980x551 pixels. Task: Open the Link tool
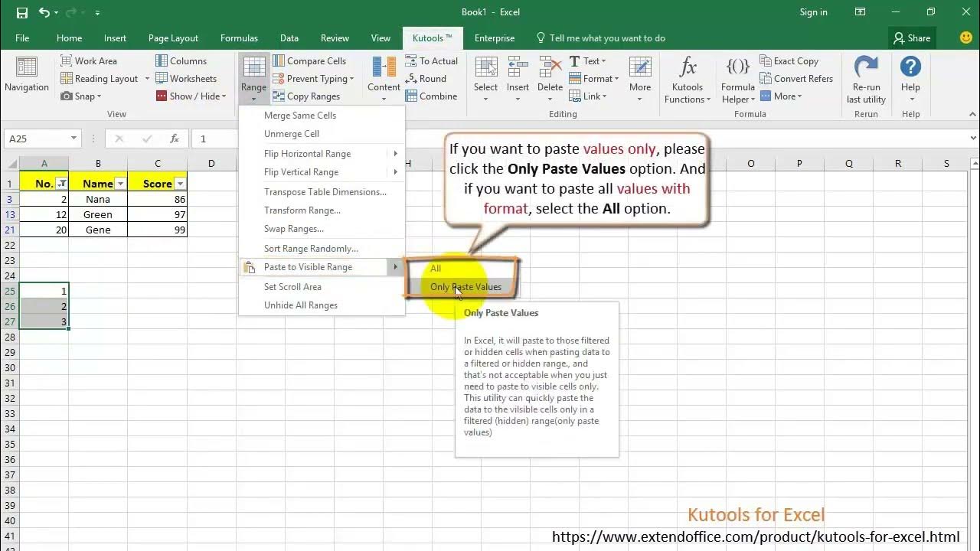(588, 96)
